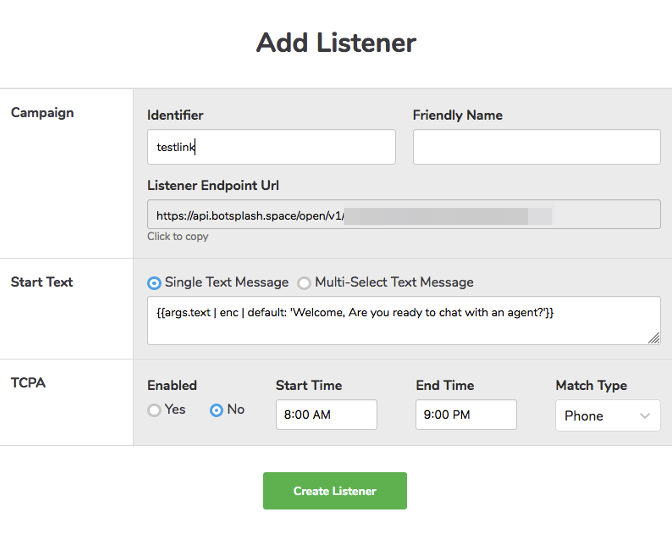Screen dimensions: 672x546
Task: Open the Match Type dropdown
Action: point(606,415)
